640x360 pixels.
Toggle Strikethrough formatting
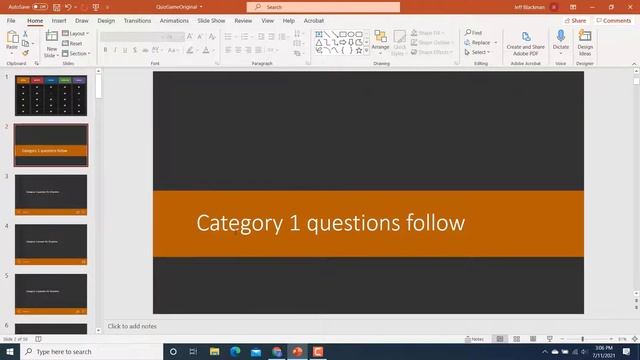145,50
